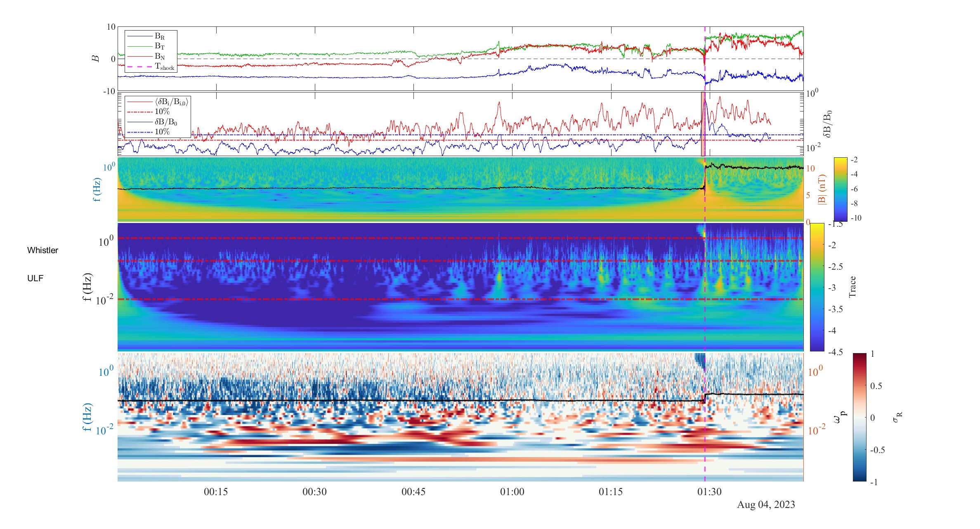
Task: Select the δB/B0 legend entry
Action: (x=152, y=122)
